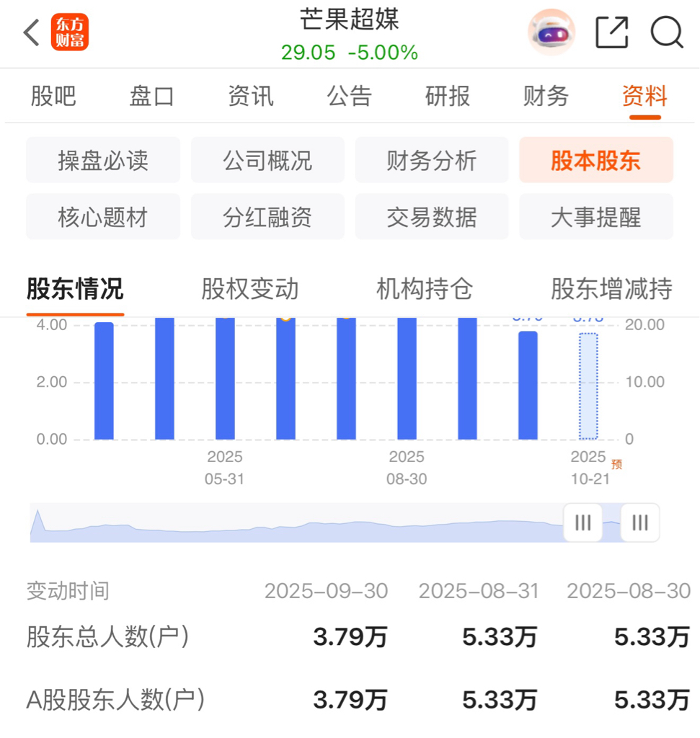Tap 3.79万 in A股股东人数 row
Viewport: 700px width, 738px height.
point(350,700)
